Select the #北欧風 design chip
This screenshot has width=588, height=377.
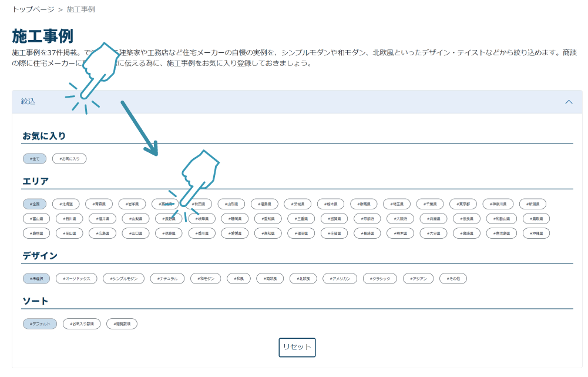coord(303,278)
